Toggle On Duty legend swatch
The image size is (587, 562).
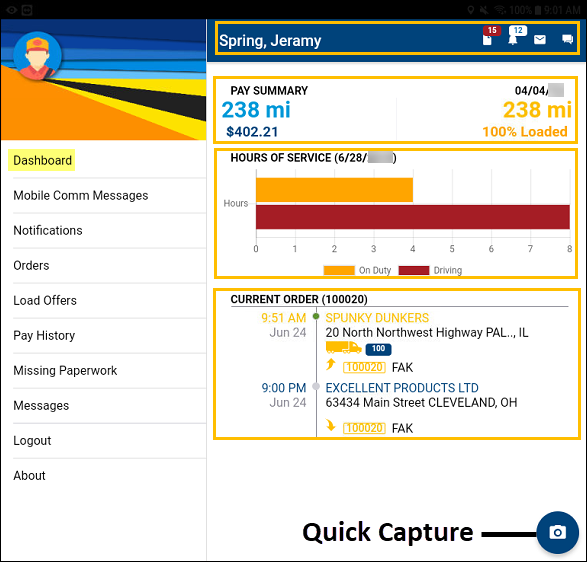pyautogui.click(x=339, y=270)
